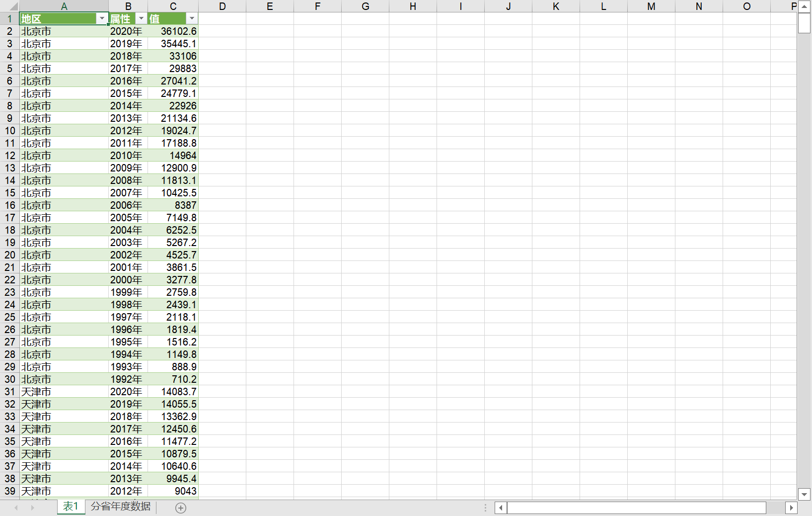Select the 1992年 cell in row 30
Screen dimensions: 812x516
[128, 379]
